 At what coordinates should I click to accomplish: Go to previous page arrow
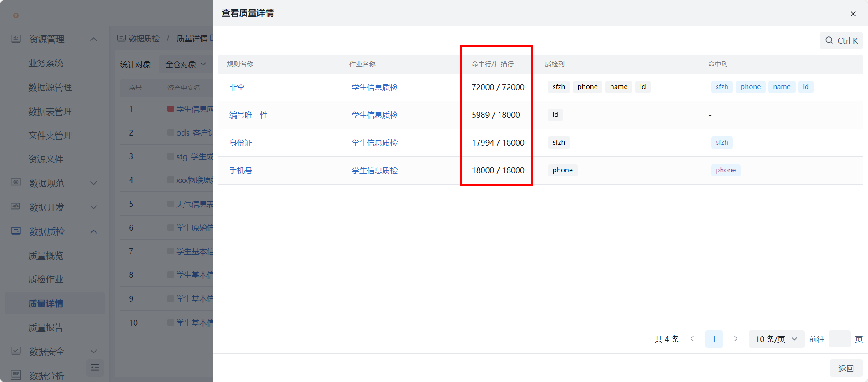[x=692, y=339]
